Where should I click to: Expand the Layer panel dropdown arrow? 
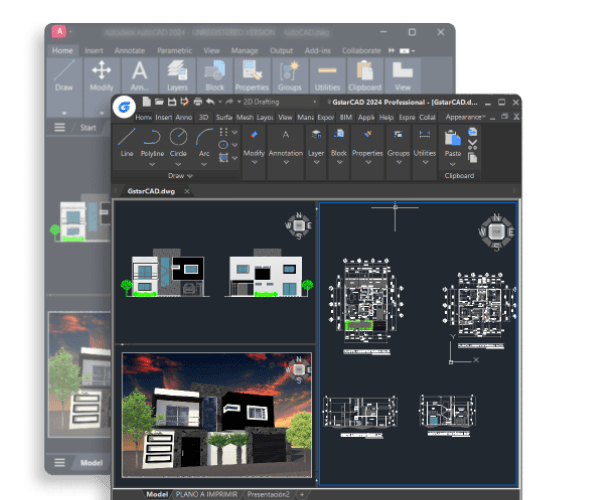316,163
